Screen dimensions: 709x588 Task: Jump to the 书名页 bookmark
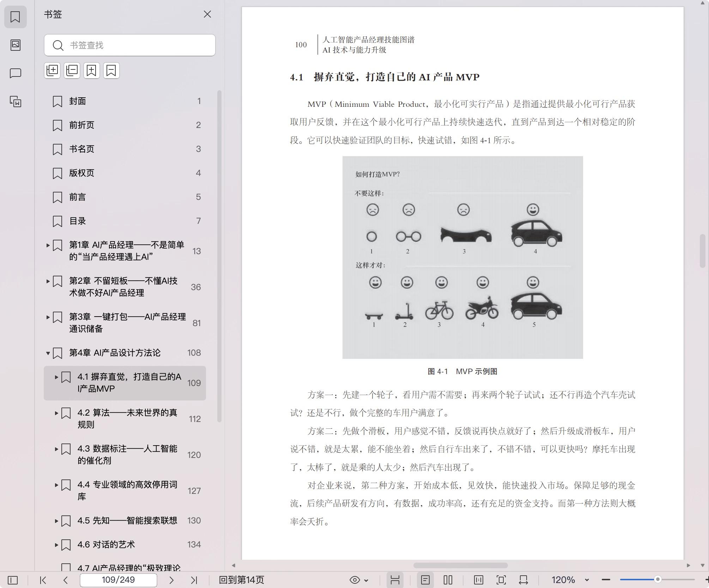125,149
